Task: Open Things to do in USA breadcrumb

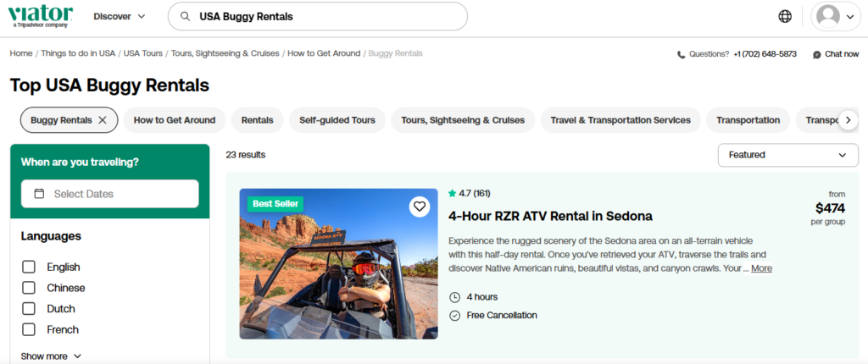Action: tap(78, 53)
